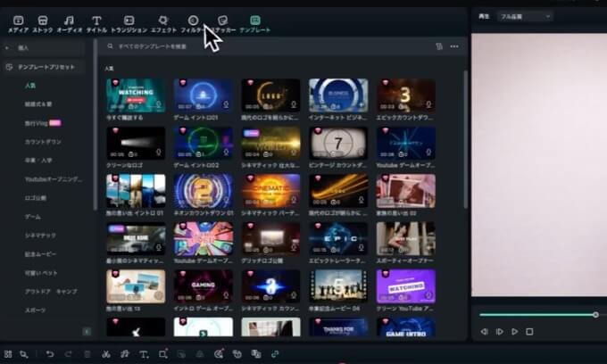
Task: Click the preview playback progress slider
Action: click(537, 315)
